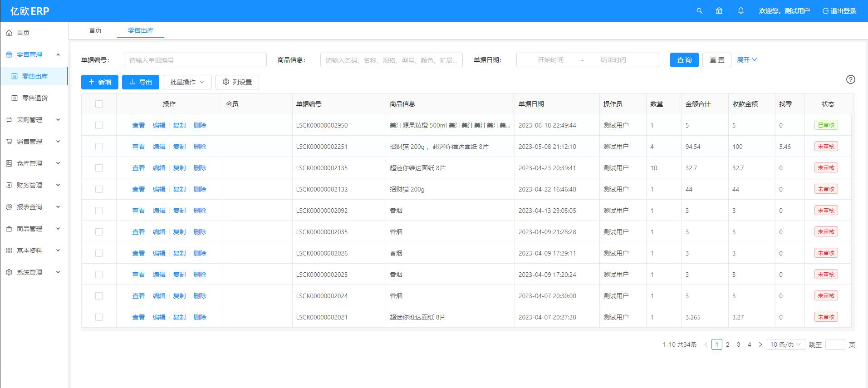Expand the 采购管理 menu group
868x388 pixels.
coord(58,120)
